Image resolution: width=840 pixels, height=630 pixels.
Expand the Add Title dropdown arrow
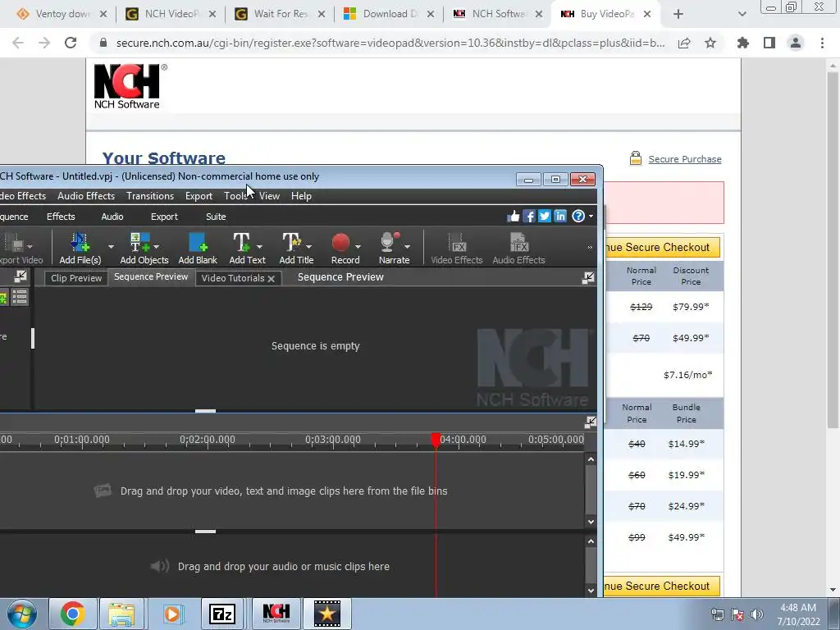point(309,247)
